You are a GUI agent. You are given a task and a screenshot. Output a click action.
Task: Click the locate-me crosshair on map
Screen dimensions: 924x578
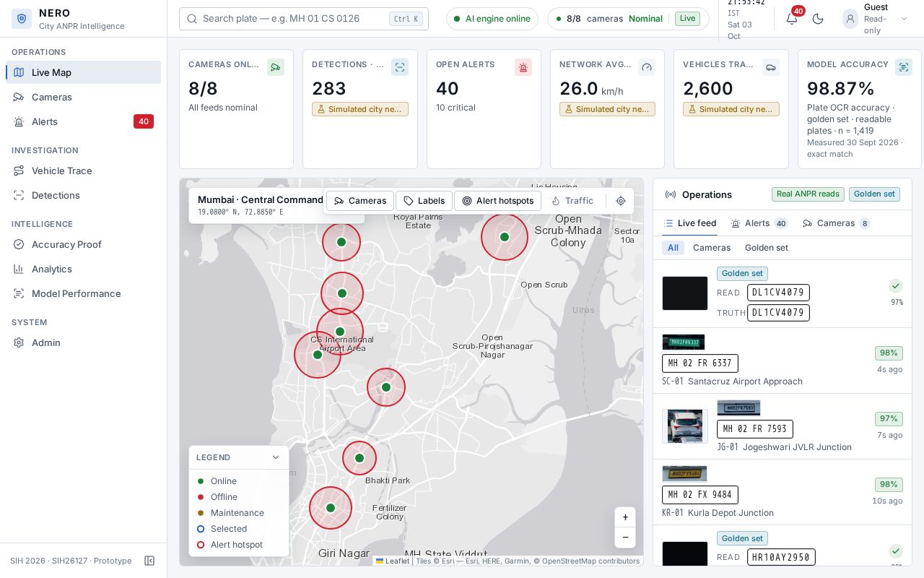coord(621,201)
